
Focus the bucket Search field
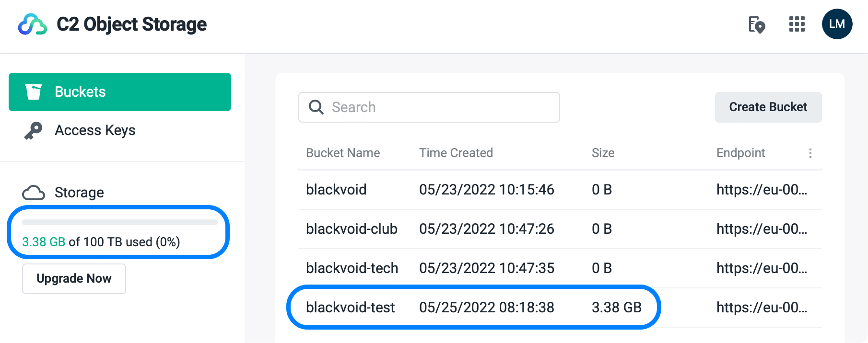[x=429, y=107]
